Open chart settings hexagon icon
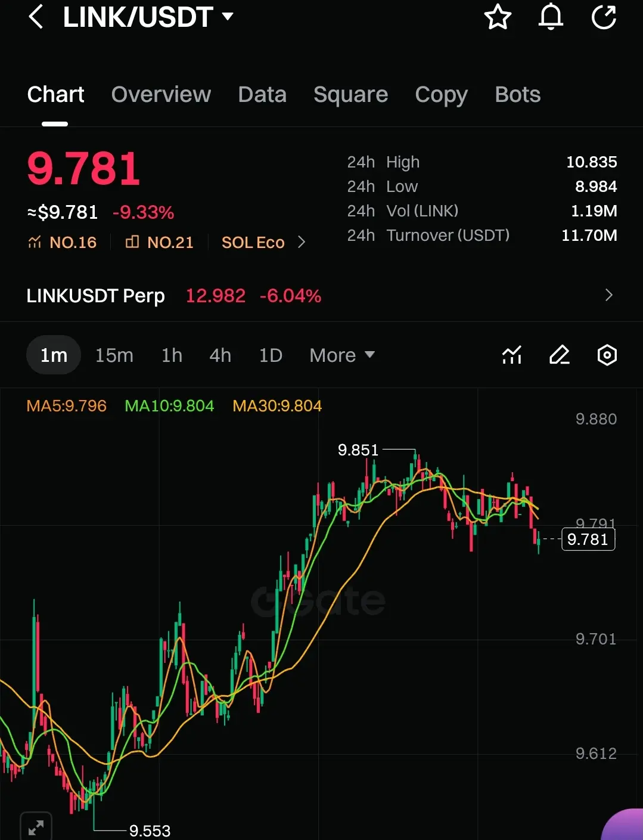 coord(607,355)
